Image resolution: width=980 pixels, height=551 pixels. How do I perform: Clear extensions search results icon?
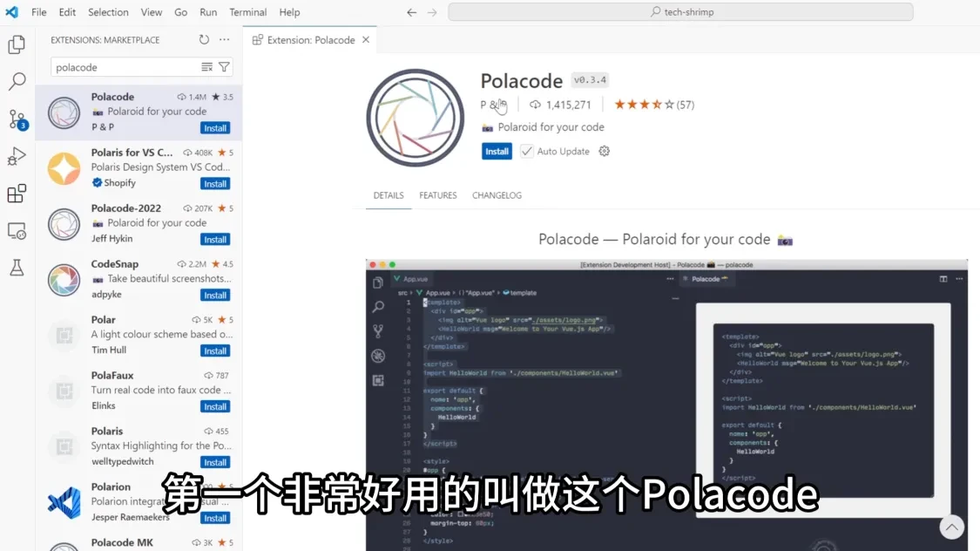[x=206, y=67]
